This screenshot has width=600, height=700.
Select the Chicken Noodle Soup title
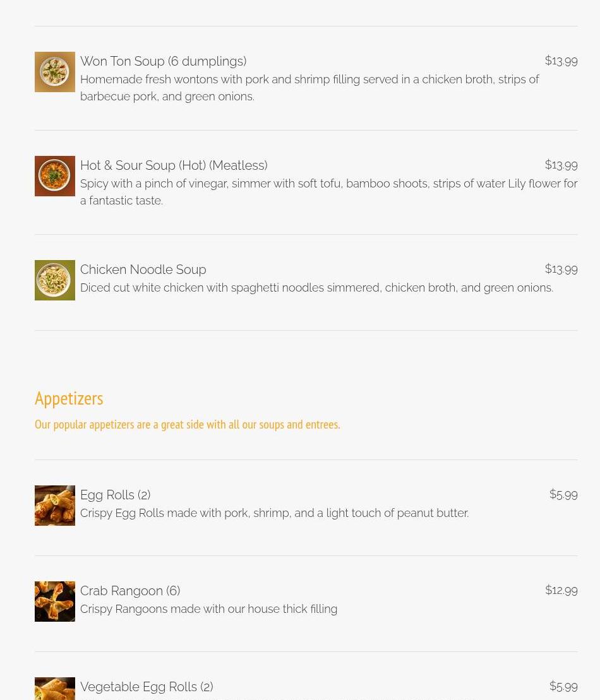point(143,270)
